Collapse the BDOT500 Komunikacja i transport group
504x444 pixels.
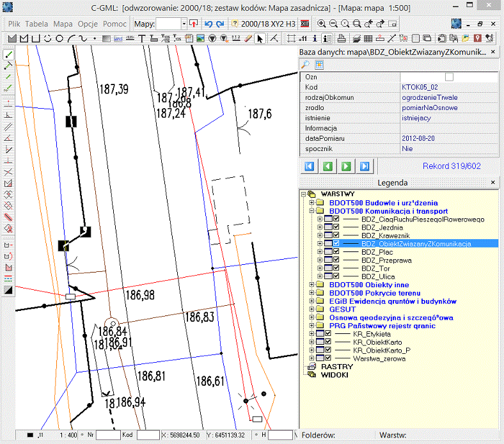[x=311, y=210]
